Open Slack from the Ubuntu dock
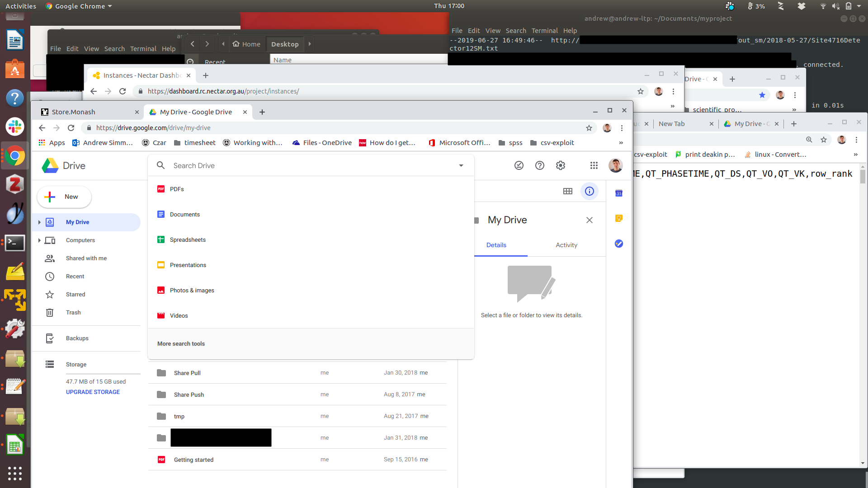 click(14, 127)
